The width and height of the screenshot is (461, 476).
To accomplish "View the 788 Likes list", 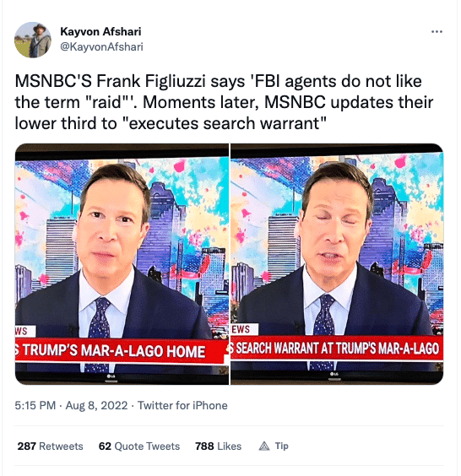I will click(219, 446).
